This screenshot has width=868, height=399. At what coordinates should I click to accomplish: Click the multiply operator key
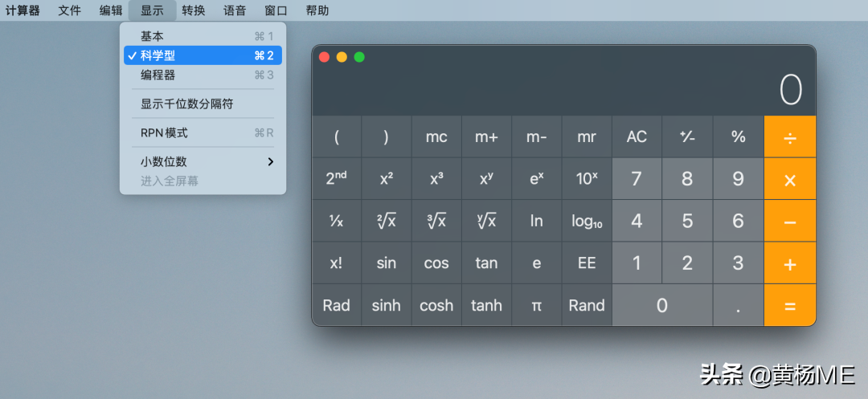[790, 179]
